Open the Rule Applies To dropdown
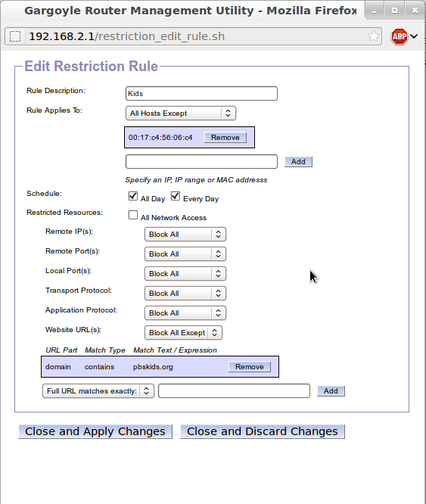The image size is (426, 504). tap(181, 114)
